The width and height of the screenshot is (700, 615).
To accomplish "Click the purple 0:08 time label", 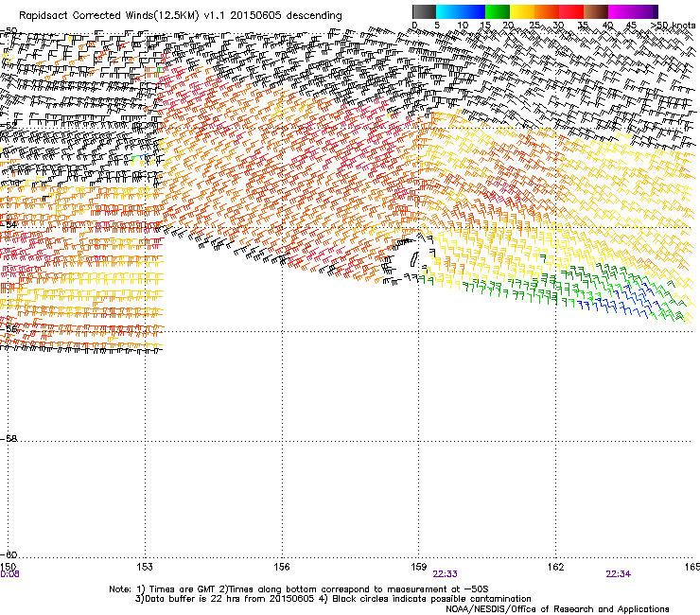I will pyautogui.click(x=9, y=574).
